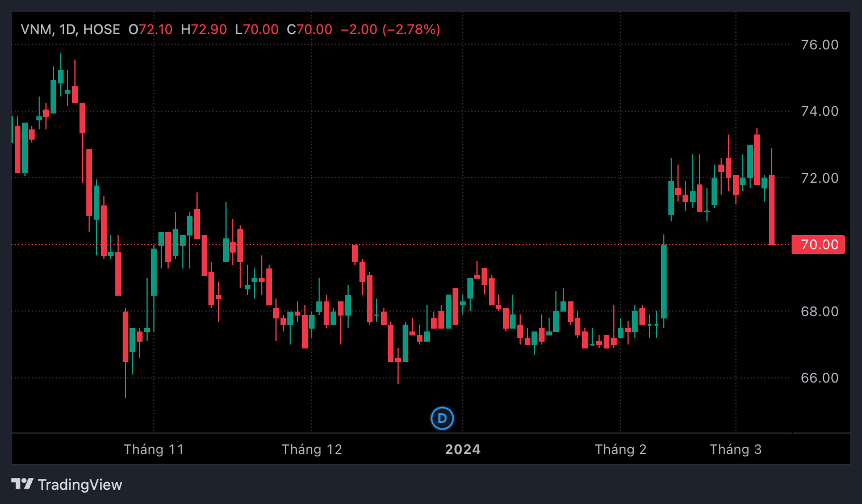The height and width of the screenshot is (504, 862).
Task: Click the red 70.00 current price label
Action: (818, 245)
